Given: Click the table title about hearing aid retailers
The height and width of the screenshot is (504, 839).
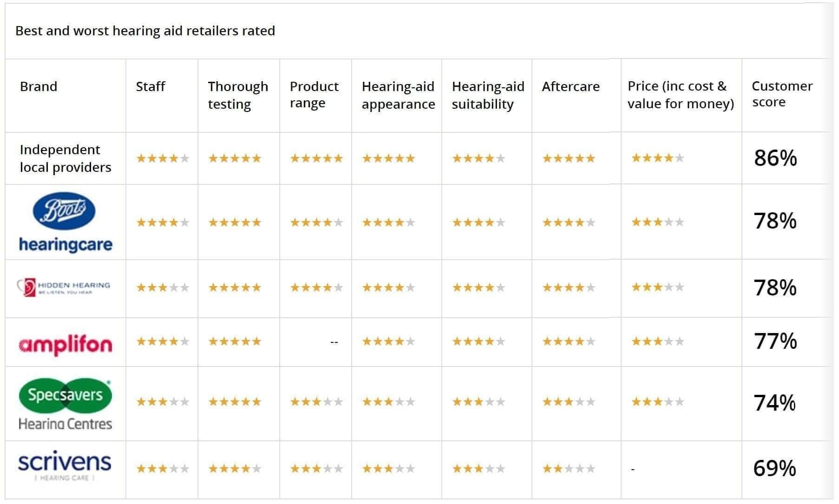Looking at the screenshot, I should pos(145,31).
